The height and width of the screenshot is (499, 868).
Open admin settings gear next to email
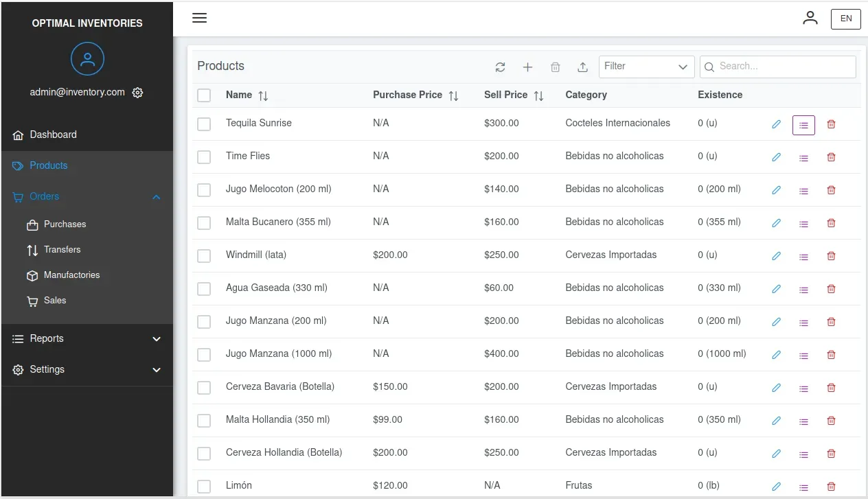[137, 93]
